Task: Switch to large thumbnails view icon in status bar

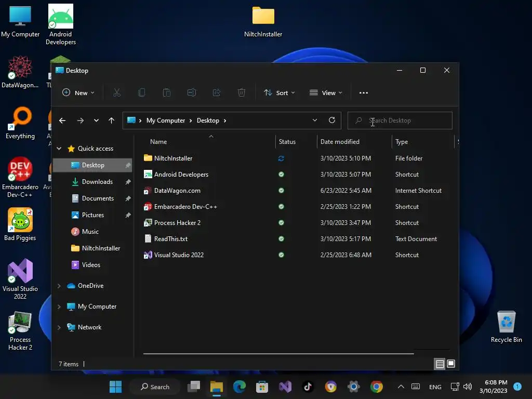Action: click(451, 364)
